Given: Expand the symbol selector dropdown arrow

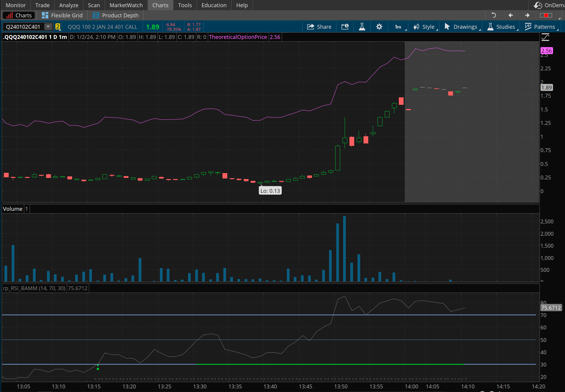Looking at the screenshot, I should [48, 27].
